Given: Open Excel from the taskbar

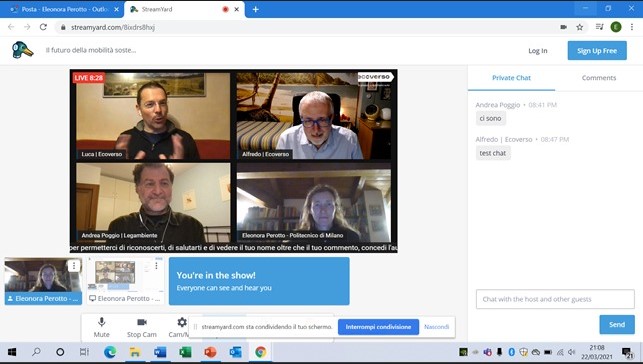Looking at the screenshot, I should tap(185, 352).
